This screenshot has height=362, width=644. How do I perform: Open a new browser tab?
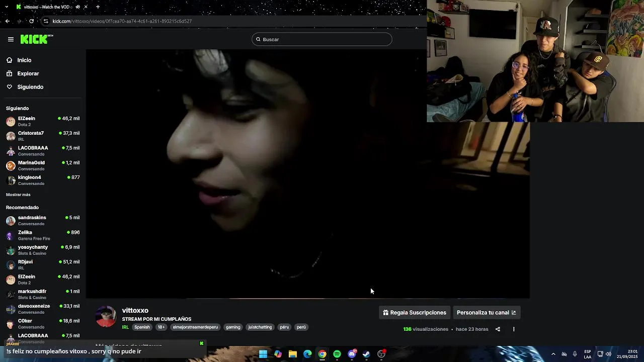pos(98,7)
